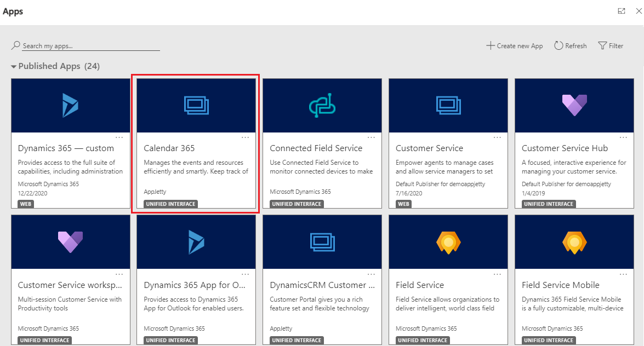Click the UNIFIED INTERFACE badge on Calendar 365
Screen dimensions: 644x346
pos(170,204)
